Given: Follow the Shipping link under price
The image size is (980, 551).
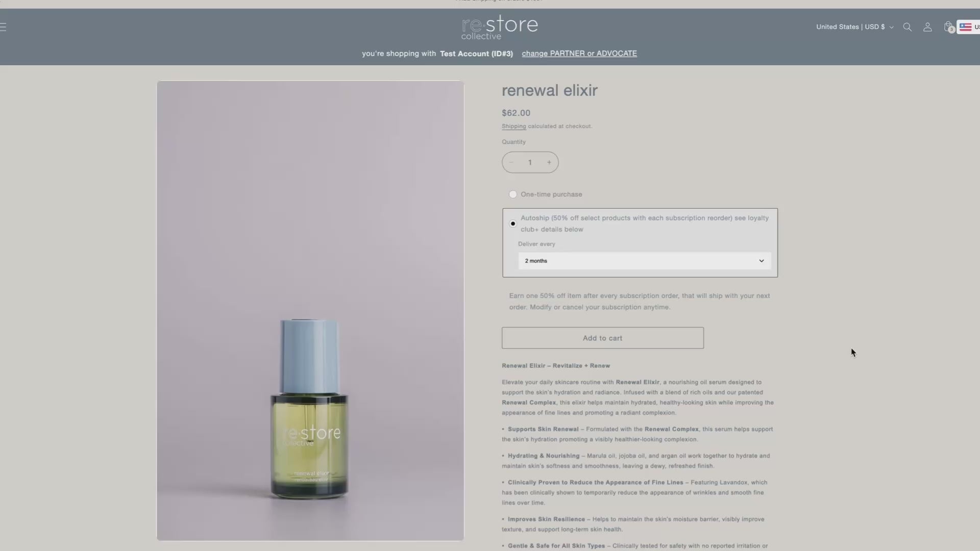Looking at the screenshot, I should [513, 126].
